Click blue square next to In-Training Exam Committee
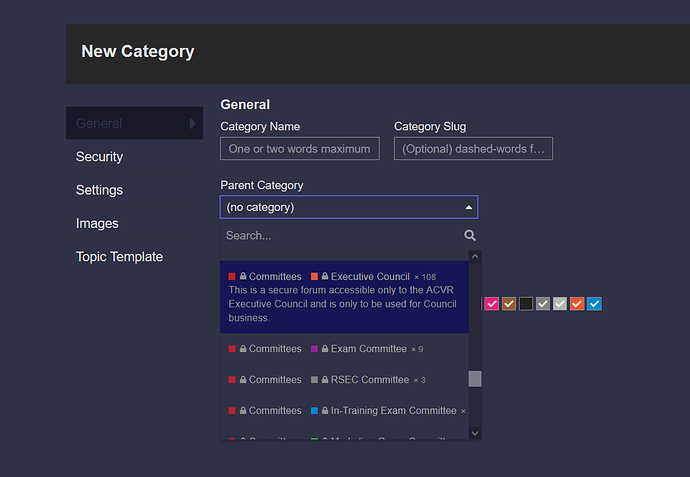Viewport: 690px width, 477px height. 314,410
